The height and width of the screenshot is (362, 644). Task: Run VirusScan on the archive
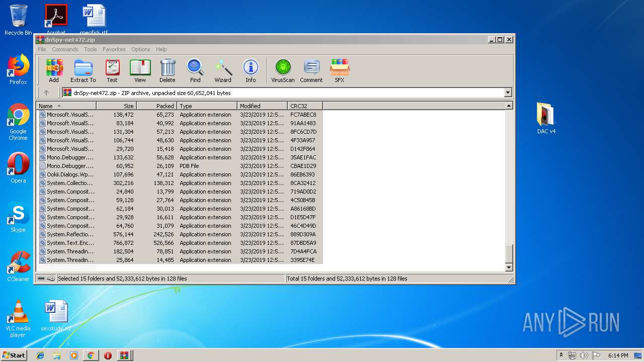283,71
